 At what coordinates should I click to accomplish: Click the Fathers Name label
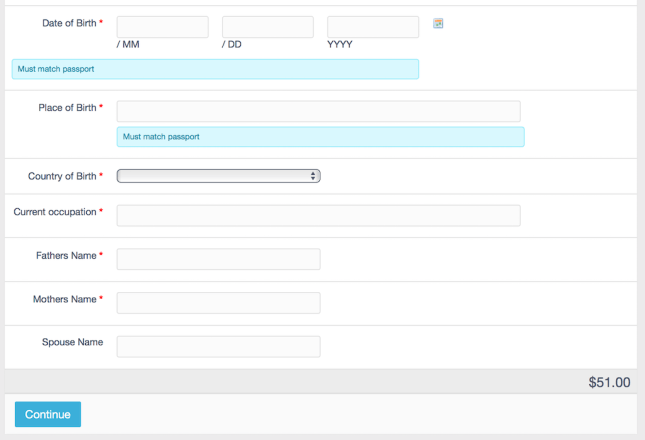tap(66, 256)
